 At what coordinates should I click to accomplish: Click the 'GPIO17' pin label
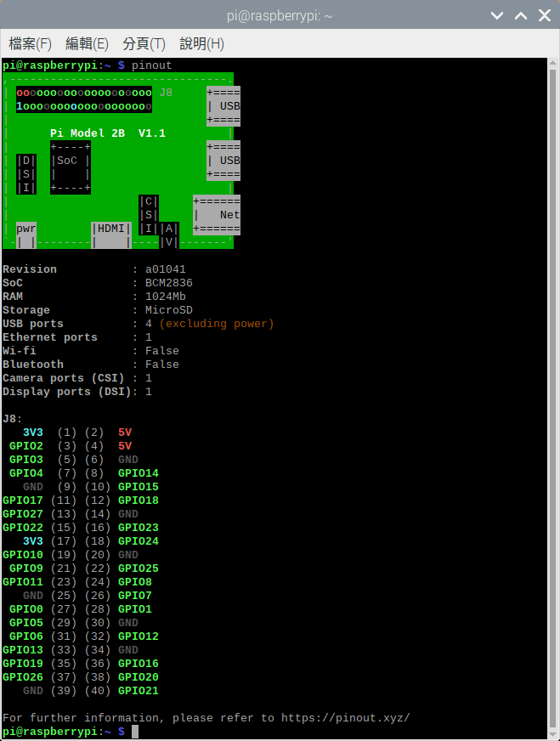tap(23, 501)
